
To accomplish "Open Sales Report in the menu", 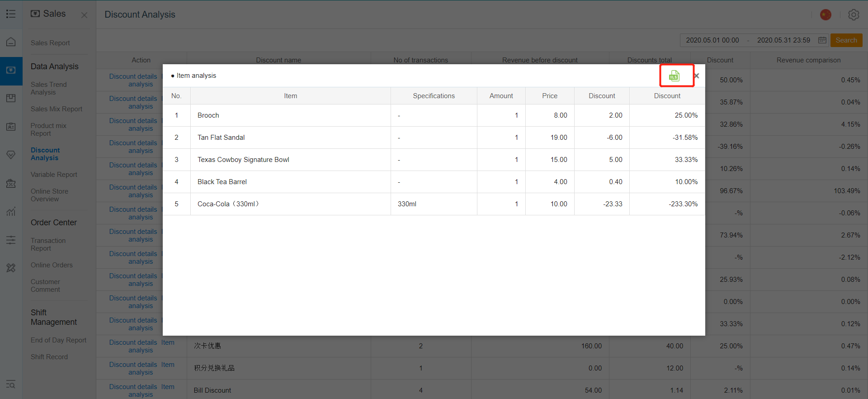I will point(50,43).
